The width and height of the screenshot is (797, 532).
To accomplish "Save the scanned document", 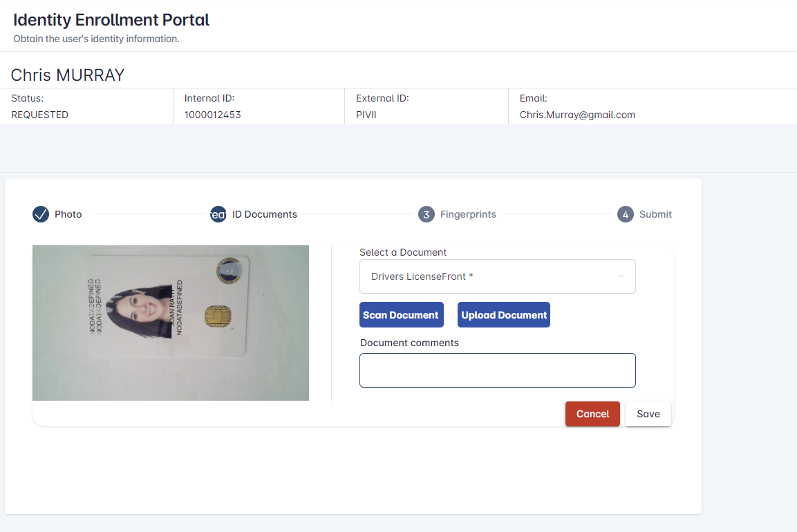I will [x=648, y=414].
